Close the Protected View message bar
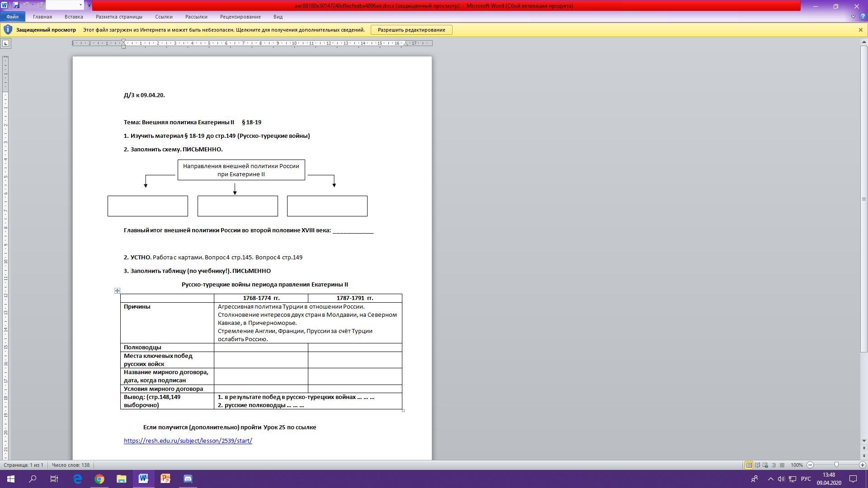This screenshot has width=868, height=488. (x=860, y=30)
